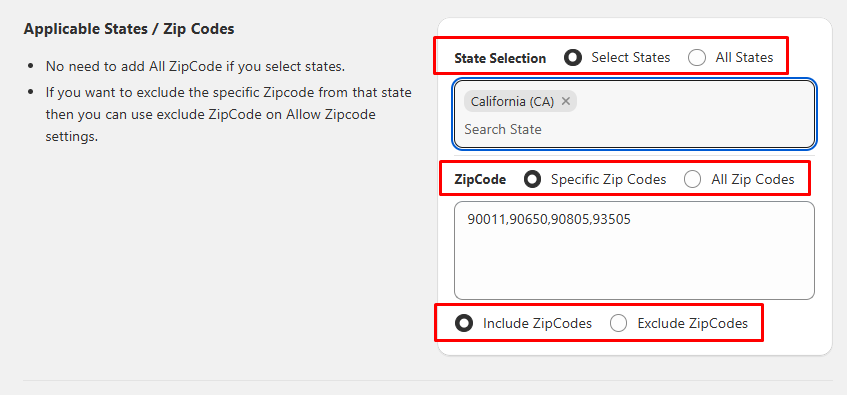Focus the zip codes text area

pyautogui.click(x=634, y=251)
